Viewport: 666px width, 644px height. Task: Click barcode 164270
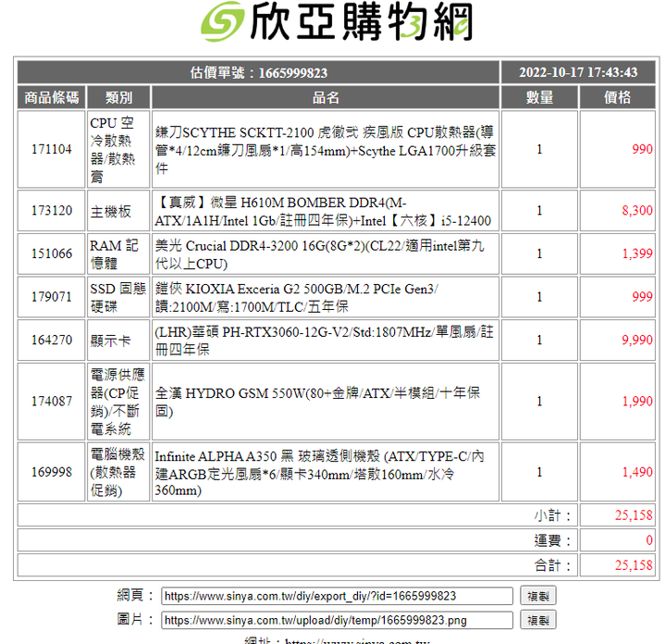coord(52,341)
